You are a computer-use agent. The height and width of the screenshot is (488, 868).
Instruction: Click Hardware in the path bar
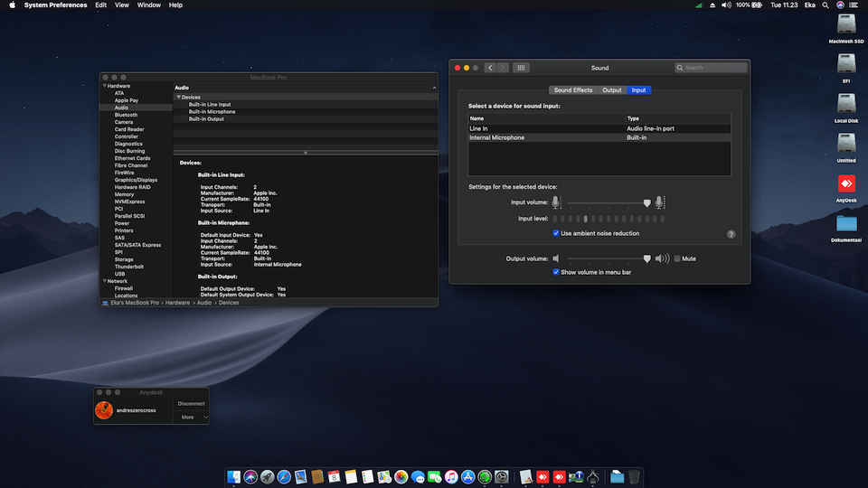point(177,303)
